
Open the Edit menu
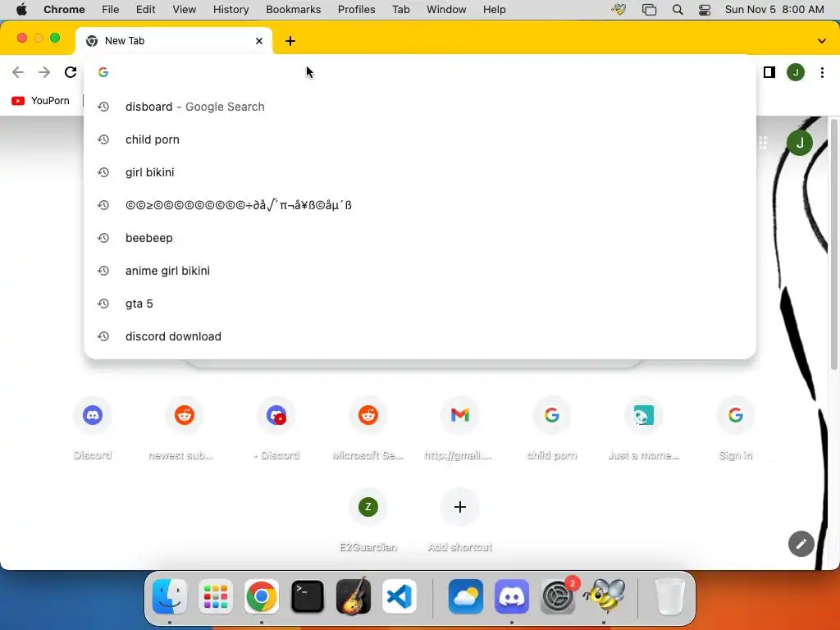(x=145, y=10)
